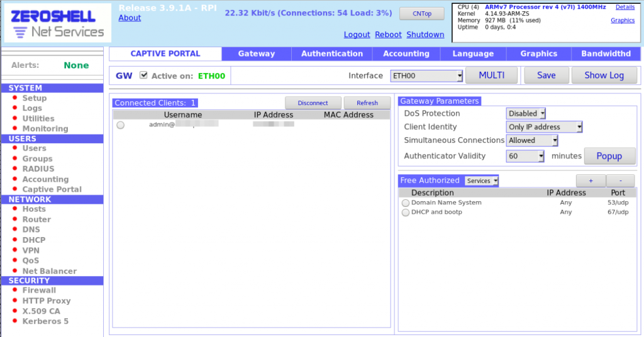Click the Username column header
This screenshot has height=337, width=644.
pyautogui.click(x=183, y=115)
